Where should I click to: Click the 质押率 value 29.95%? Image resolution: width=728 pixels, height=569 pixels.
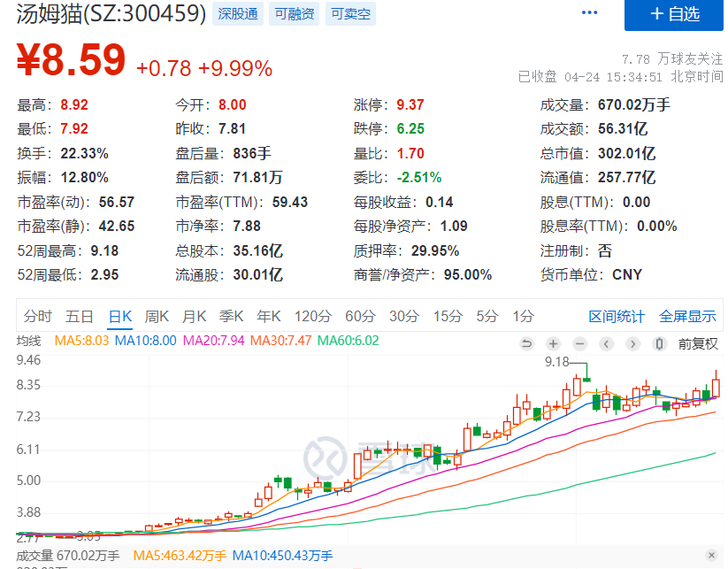point(435,250)
